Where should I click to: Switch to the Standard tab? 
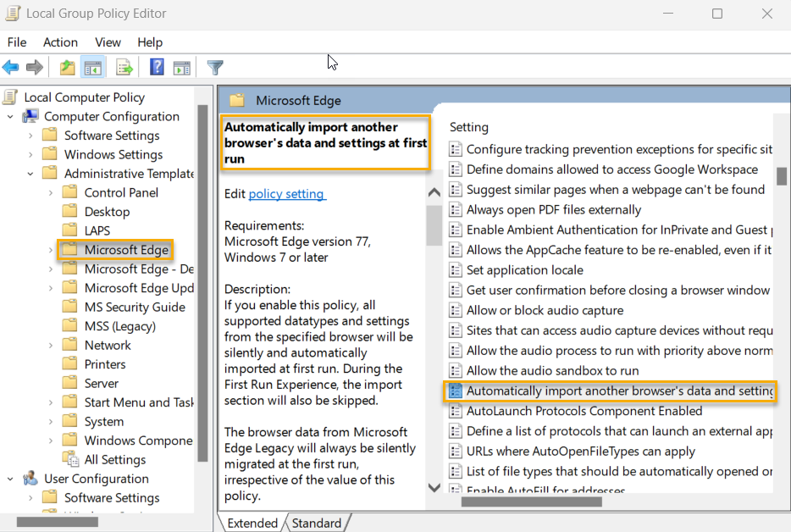click(x=317, y=523)
